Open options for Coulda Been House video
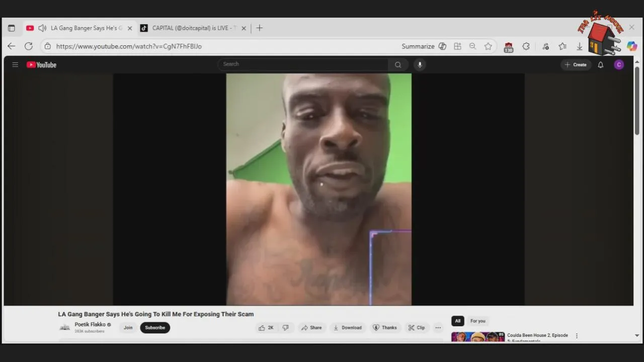644x362 pixels. (577, 336)
